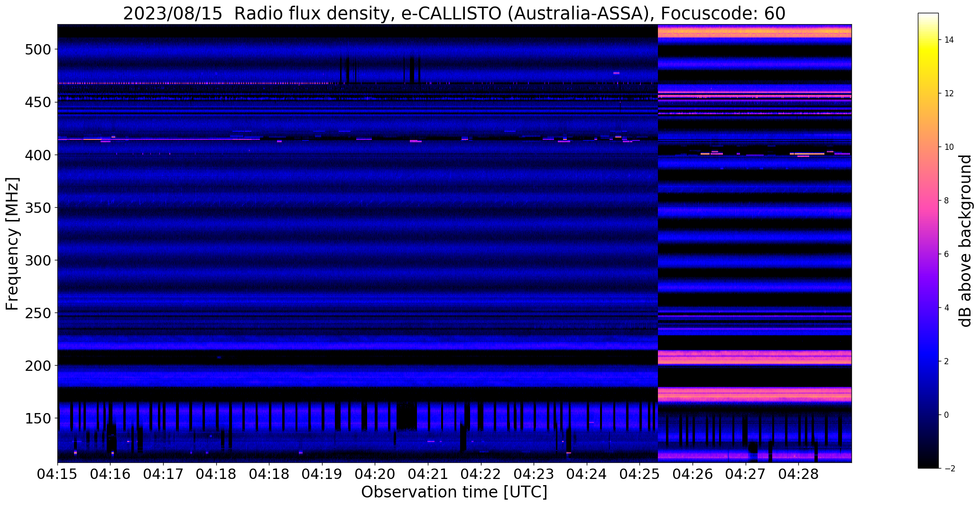Image resolution: width=980 pixels, height=506 pixels.
Task: Click the colorbar tick label "0"
Action: [947, 415]
